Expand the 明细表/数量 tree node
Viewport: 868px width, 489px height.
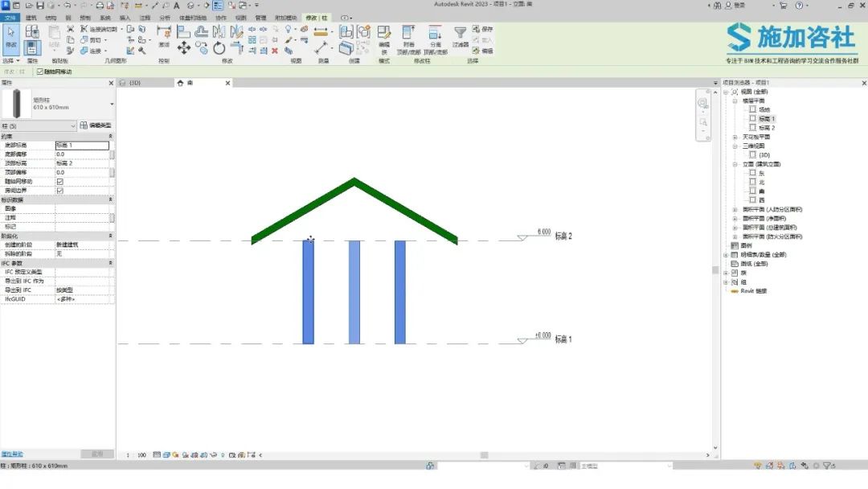[726, 255]
